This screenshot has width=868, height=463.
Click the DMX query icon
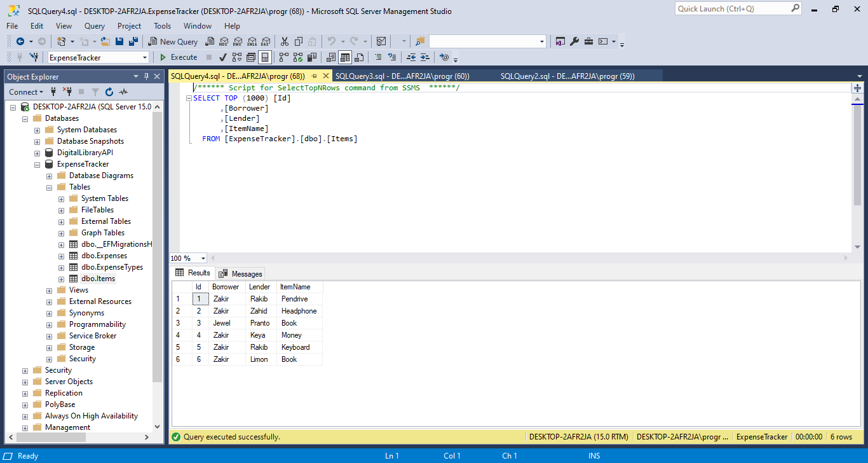pyautogui.click(x=238, y=41)
